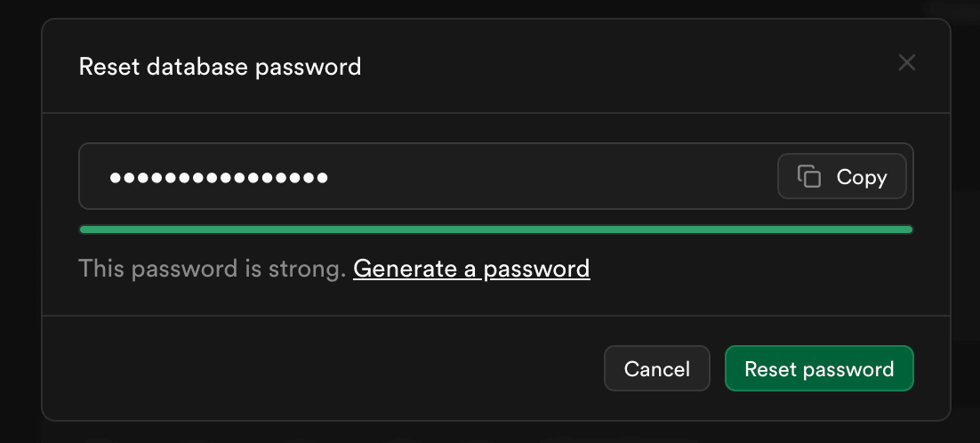Screen dimensions: 980x443
Task: Click the dimmed backdrop outside the dialog
Action: [20, 222]
